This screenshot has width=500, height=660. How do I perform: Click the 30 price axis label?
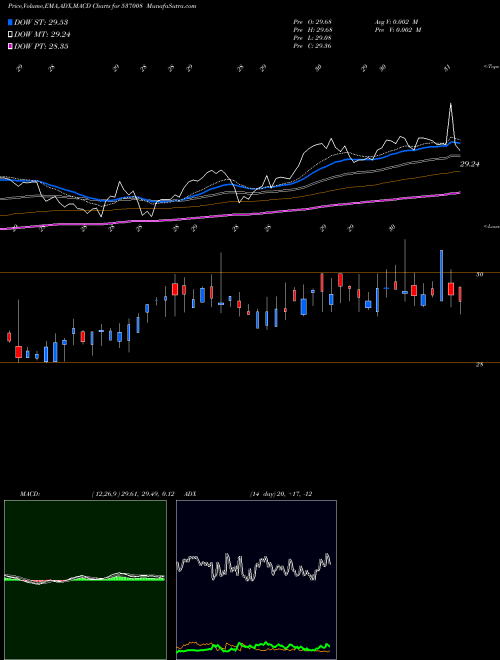[479, 274]
